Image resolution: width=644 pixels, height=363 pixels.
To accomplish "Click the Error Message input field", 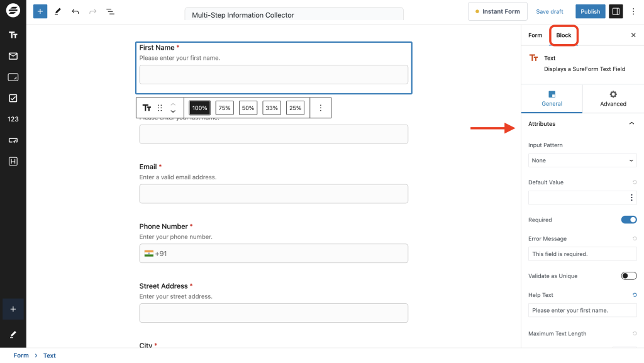I will tap(582, 254).
